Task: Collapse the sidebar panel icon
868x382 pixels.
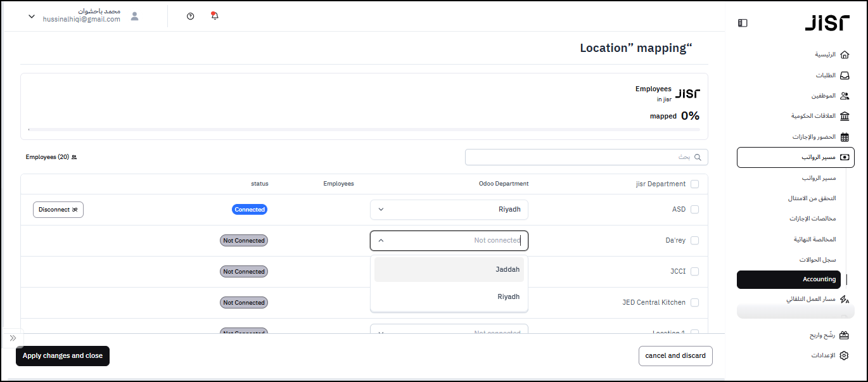Action: coord(743,23)
